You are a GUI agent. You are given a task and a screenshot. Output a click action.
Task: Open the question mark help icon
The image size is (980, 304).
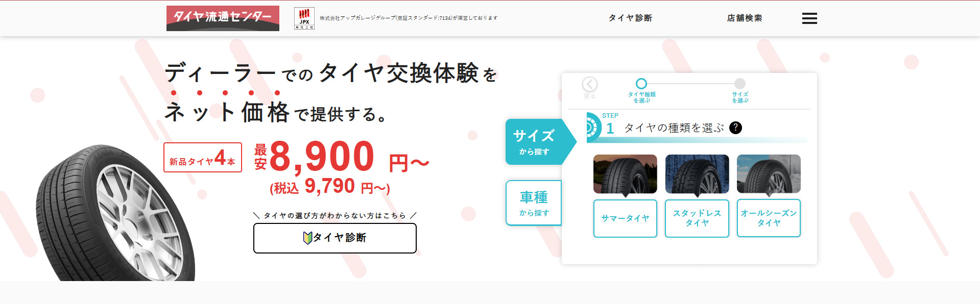coord(735,128)
